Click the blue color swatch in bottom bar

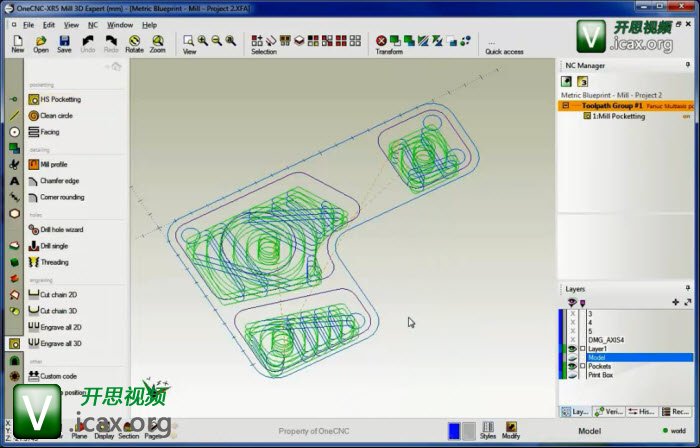(x=454, y=431)
